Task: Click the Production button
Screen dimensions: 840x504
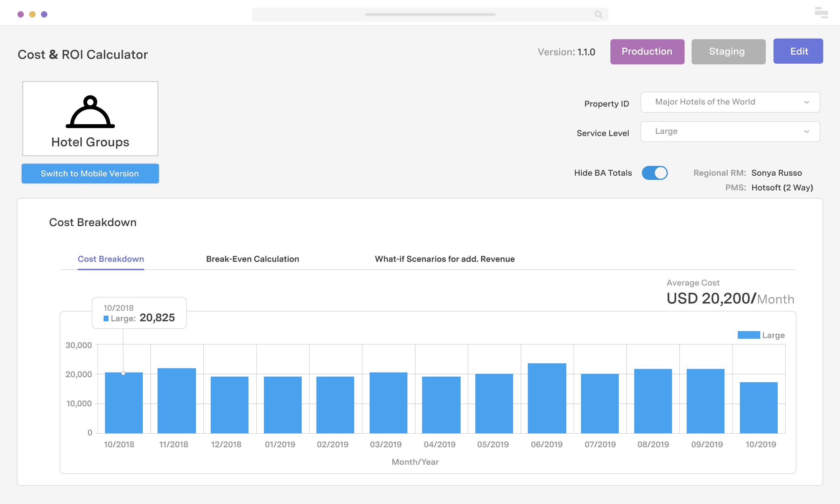Action: [x=647, y=51]
